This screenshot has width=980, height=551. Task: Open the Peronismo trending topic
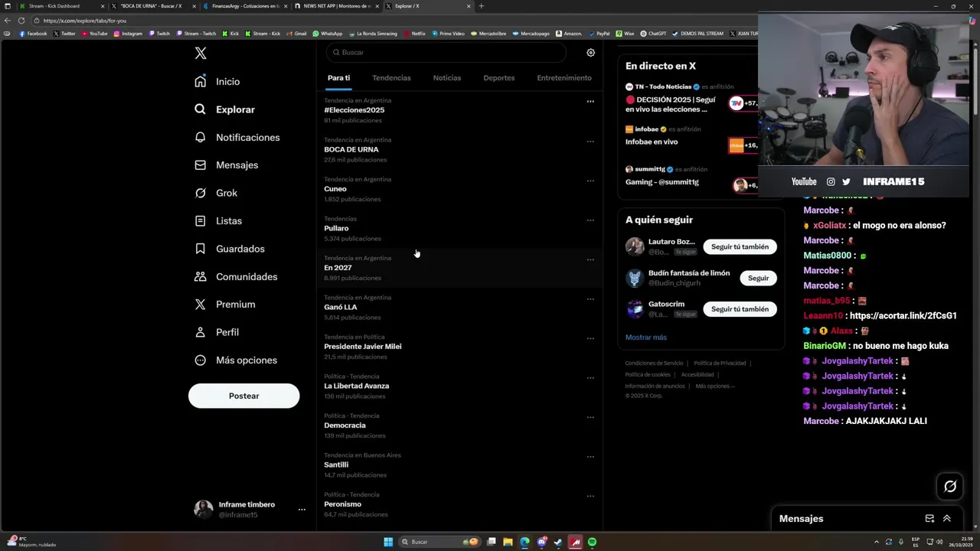pos(459,504)
